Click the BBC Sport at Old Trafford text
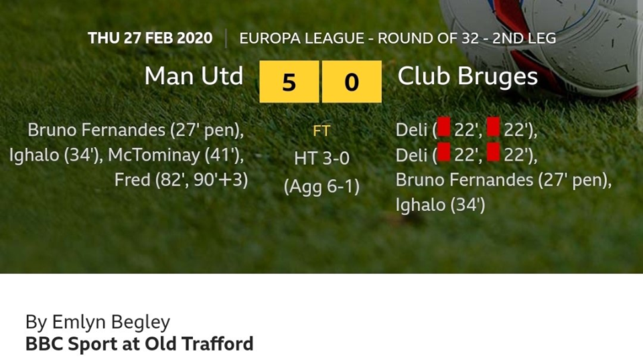Screen dimensions: 643x364 point(139,345)
